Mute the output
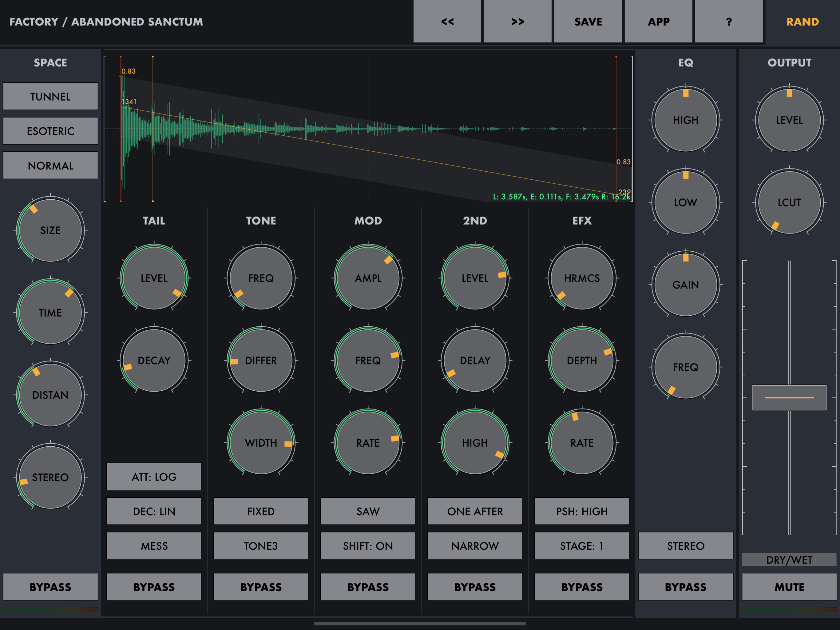Viewport: 840px width, 630px height. tap(789, 587)
